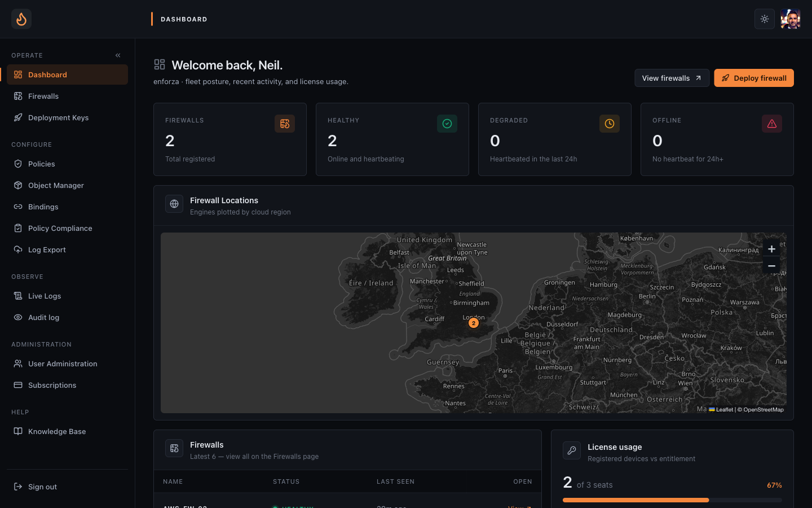Click the Firewalls table panel icon
The height and width of the screenshot is (508, 812).
coord(174,448)
